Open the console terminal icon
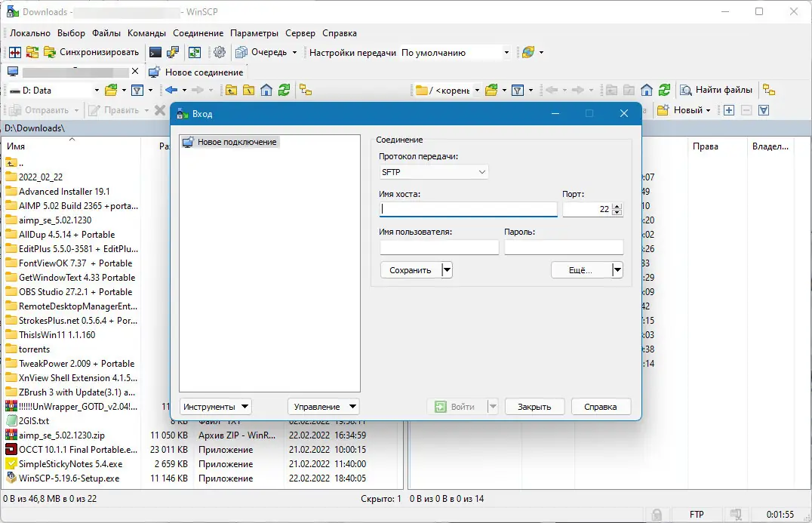The height and width of the screenshot is (523, 812). tap(155, 52)
